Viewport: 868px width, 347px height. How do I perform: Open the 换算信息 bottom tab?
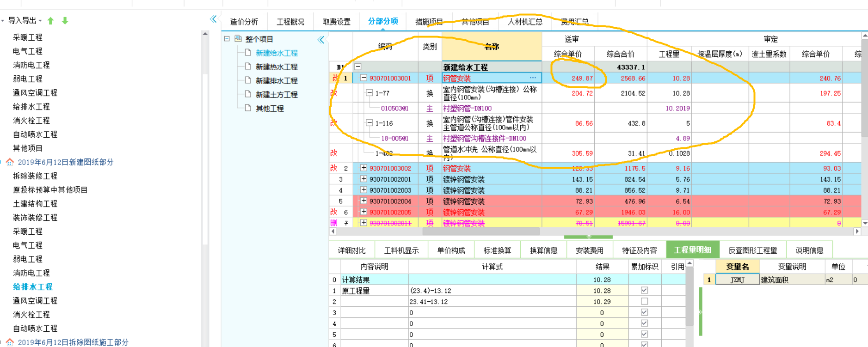(543, 250)
